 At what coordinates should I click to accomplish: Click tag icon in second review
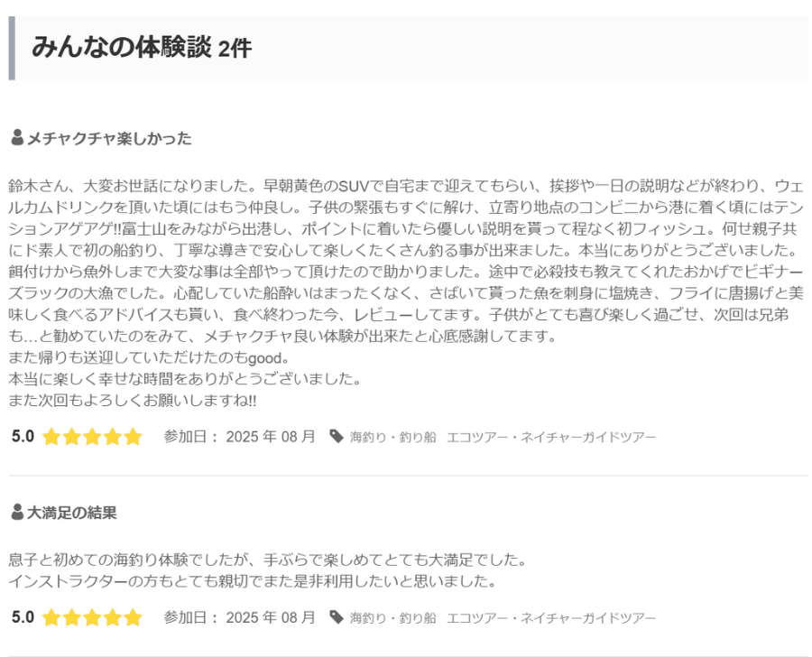click(337, 617)
